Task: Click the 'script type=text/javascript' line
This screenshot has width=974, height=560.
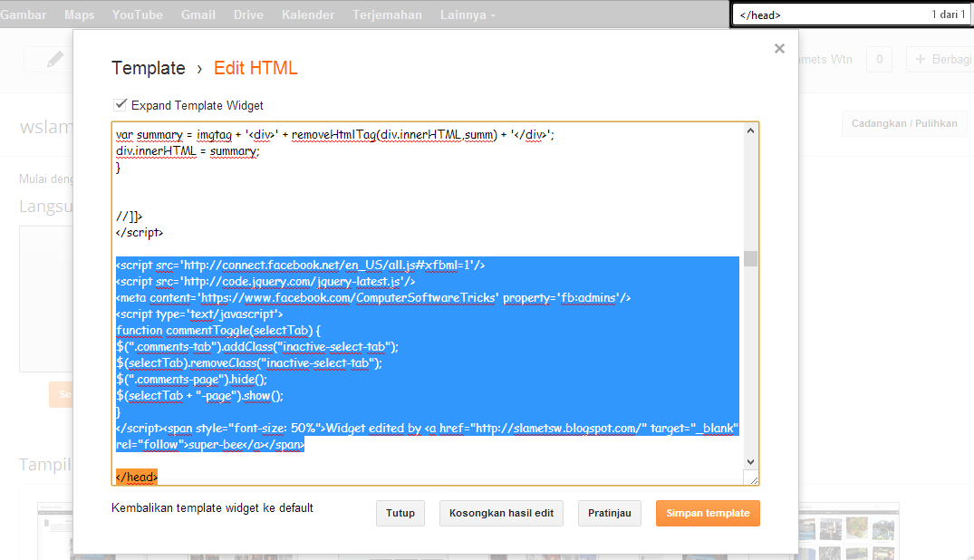Action: [199, 314]
